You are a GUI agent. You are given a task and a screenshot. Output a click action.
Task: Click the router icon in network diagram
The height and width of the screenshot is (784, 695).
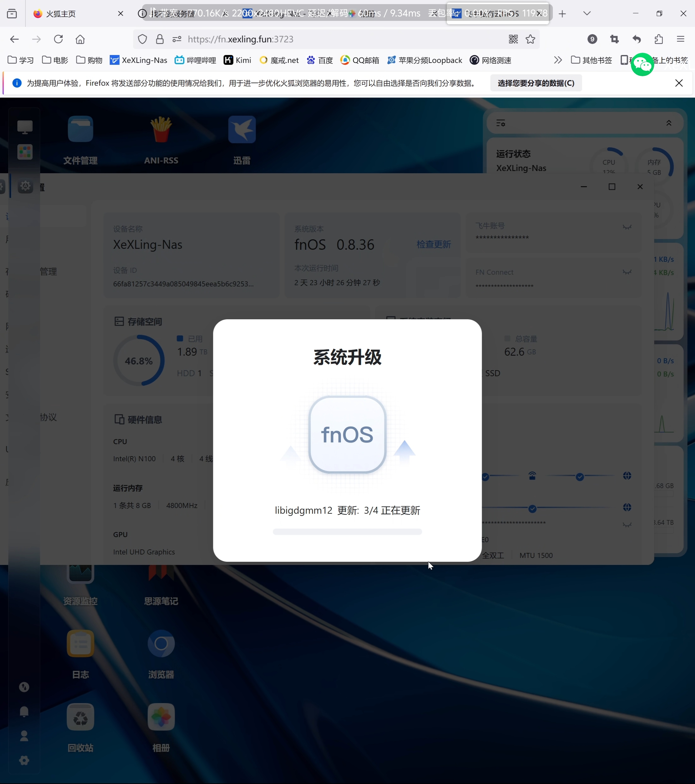point(532,476)
